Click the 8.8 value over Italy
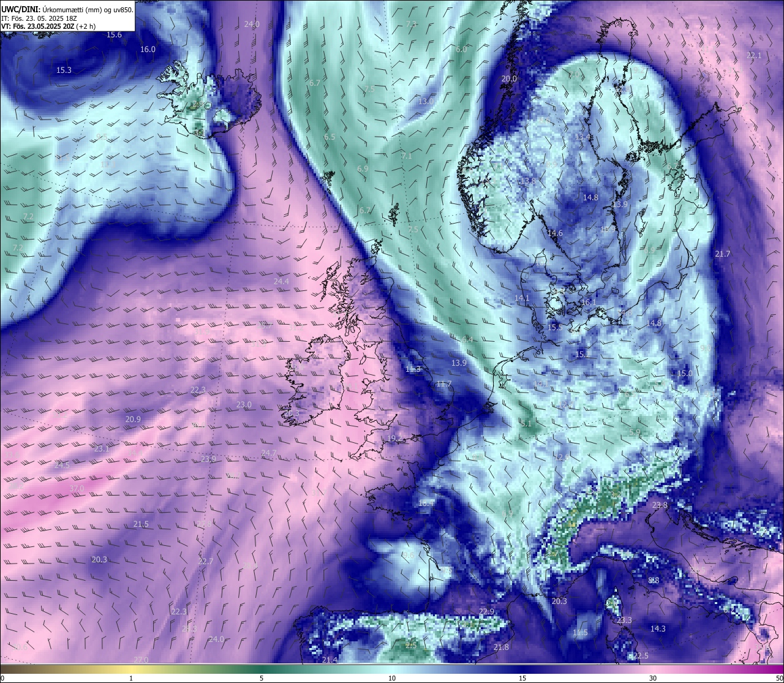The image size is (784, 683). [x=654, y=581]
